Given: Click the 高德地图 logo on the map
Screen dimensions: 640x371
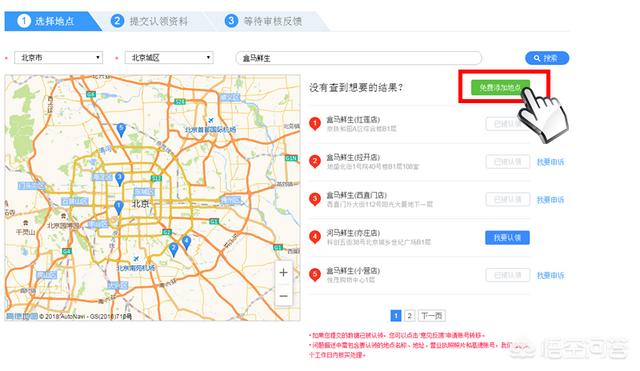Looking at the screenshot, I should pos(22,316).
